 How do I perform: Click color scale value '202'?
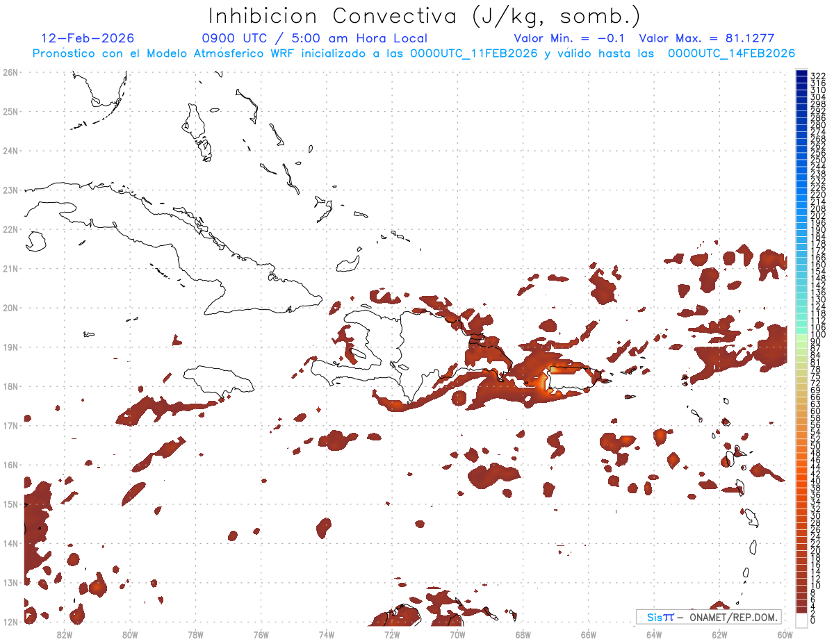(818, 215)
